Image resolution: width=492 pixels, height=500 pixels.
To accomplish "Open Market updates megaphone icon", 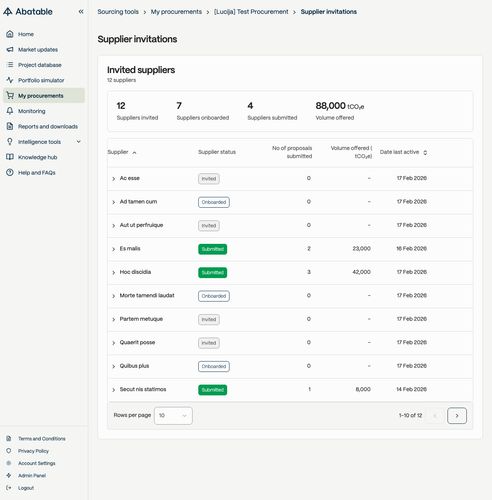I will click(10, 49).
